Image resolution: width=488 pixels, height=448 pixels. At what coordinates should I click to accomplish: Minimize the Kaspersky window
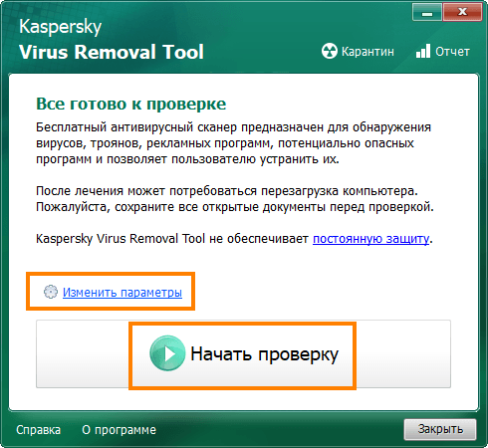[427, 12]
